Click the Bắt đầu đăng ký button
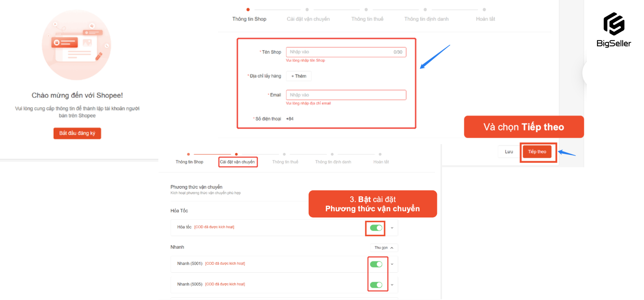Viewport: 644px width, 300px height. [77, 133]
